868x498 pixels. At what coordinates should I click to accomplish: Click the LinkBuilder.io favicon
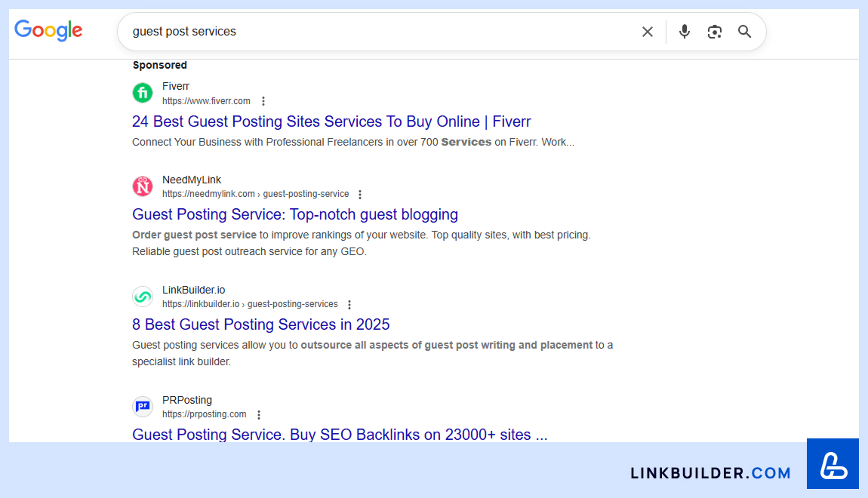tap(143, 296)
